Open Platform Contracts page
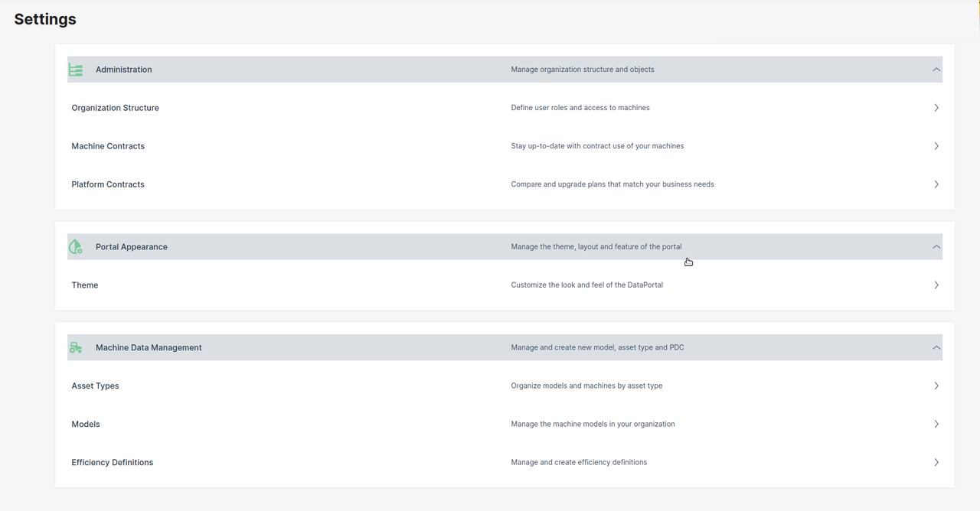980x511 pixels. [x=108, y=184]
